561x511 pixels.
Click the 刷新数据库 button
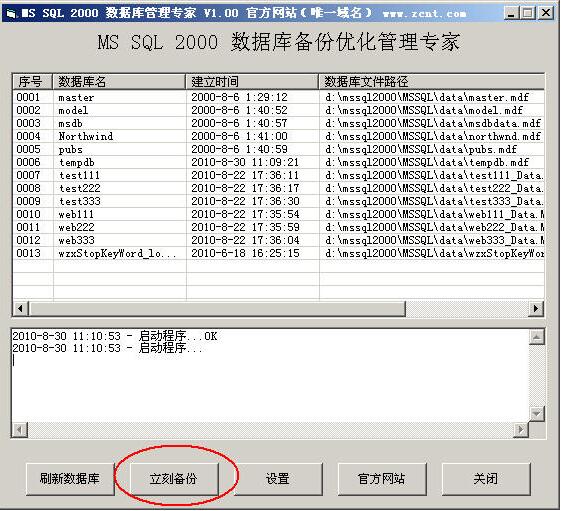[x=70, y=478]
